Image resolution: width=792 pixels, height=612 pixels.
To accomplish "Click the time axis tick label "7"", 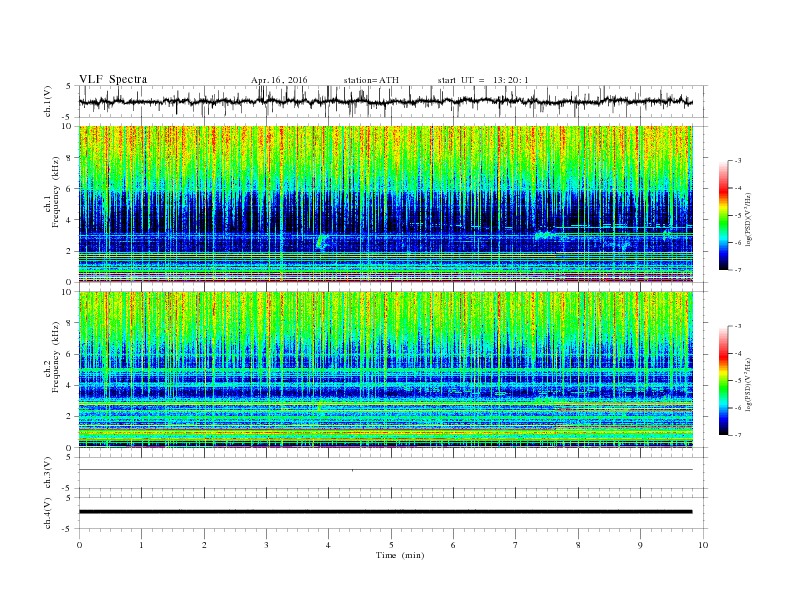I will (x=516, y=545).
